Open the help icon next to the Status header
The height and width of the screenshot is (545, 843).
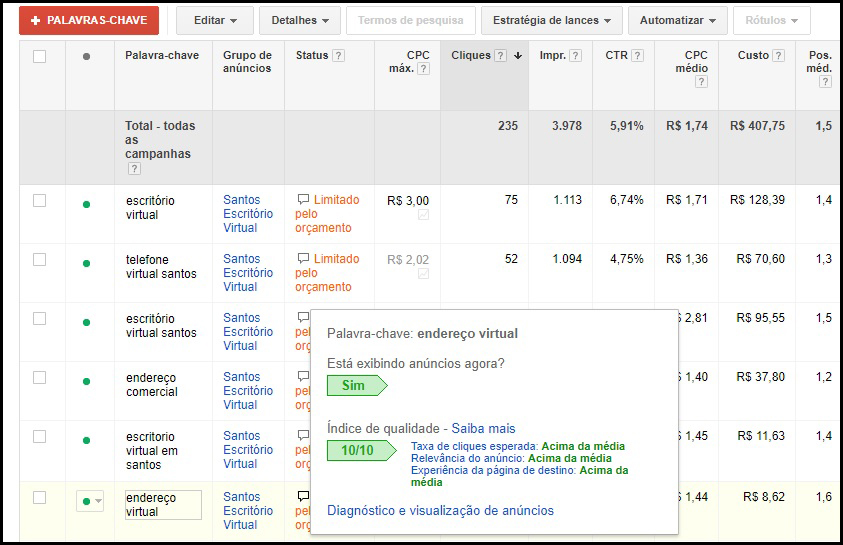[x=338, y=55]
